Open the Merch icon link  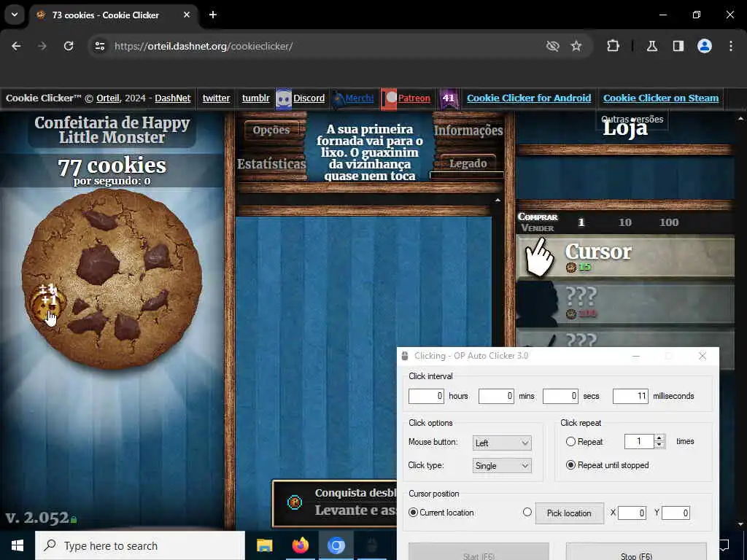coord(338,98)
